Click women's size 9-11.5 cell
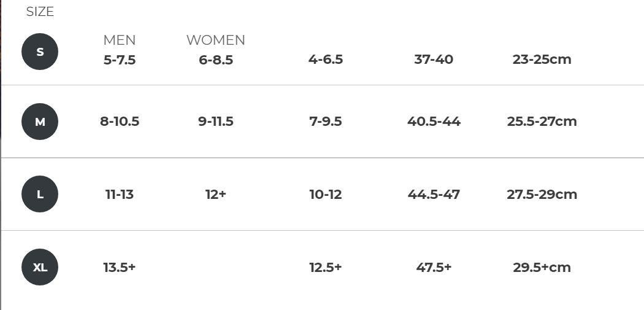The height and width of the screenshot is (310, 644). [216, 122]
